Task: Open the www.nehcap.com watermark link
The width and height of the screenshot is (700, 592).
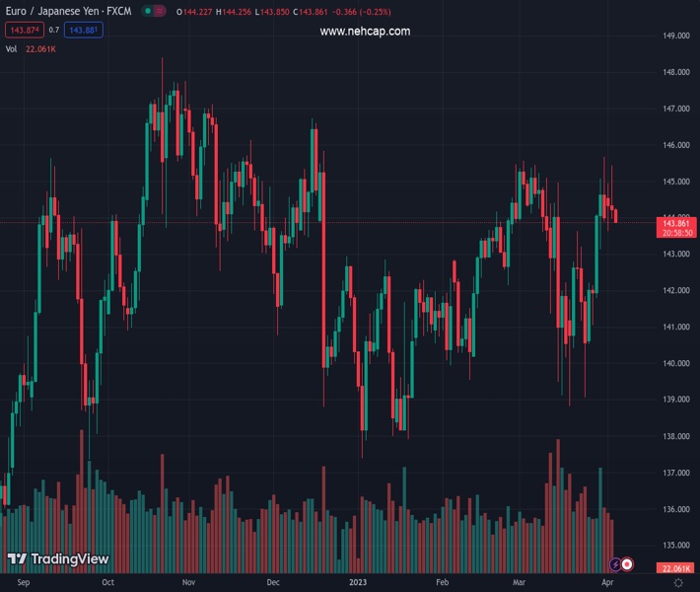Action: [x=365, y=31]
